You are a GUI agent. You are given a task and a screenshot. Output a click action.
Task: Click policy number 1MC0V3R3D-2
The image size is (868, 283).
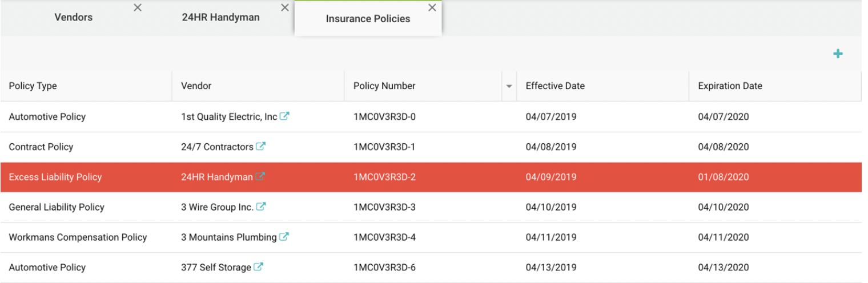384,177
